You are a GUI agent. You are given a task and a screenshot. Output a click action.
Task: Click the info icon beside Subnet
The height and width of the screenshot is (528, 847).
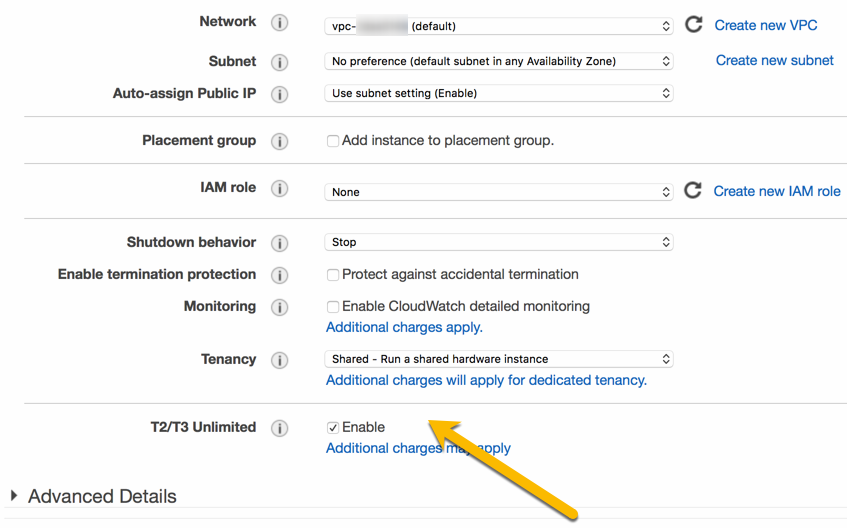pos(280,62)
